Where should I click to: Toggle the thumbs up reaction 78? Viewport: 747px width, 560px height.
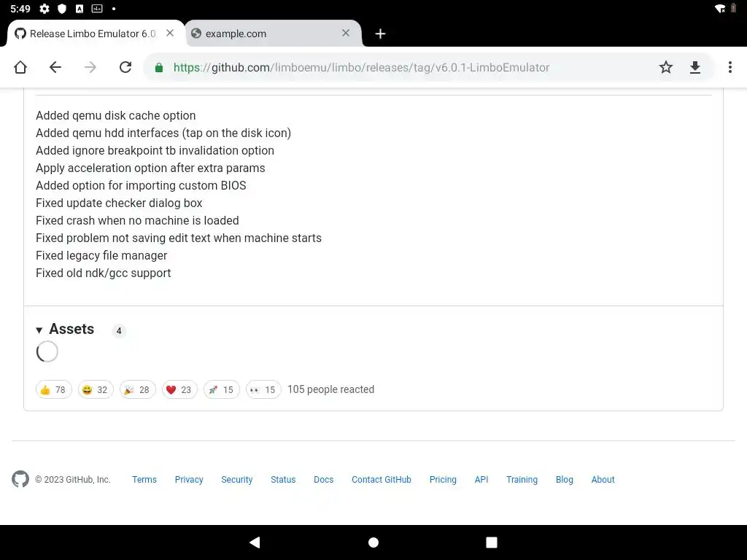point(54,389)
